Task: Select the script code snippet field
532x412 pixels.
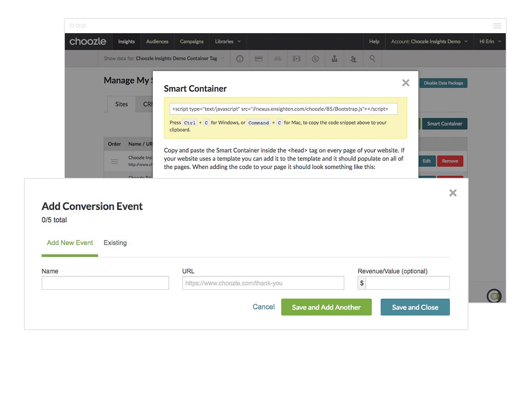Action: tap(284, 109)
